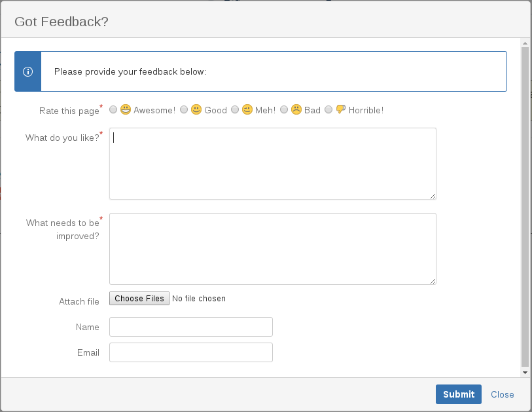Click the Horrible thumbs-down icon

[340, 109]
